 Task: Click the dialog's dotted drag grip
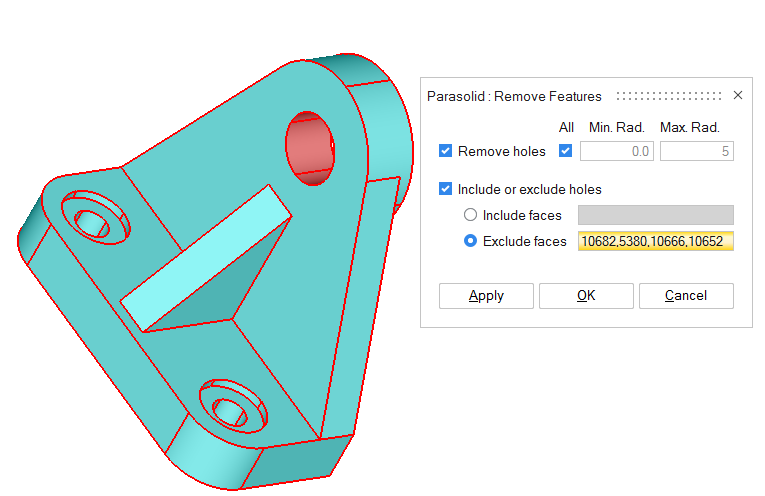(668, 96)
